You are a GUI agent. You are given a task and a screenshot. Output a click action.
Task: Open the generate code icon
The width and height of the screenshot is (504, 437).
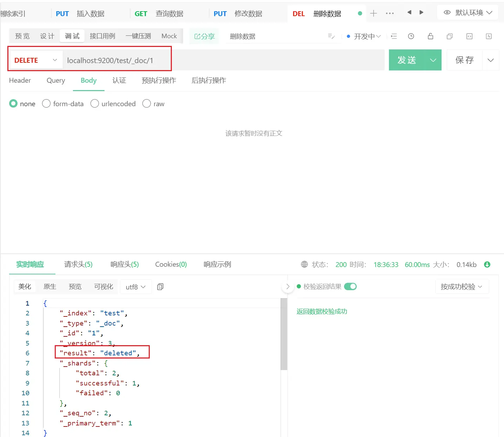469,36
